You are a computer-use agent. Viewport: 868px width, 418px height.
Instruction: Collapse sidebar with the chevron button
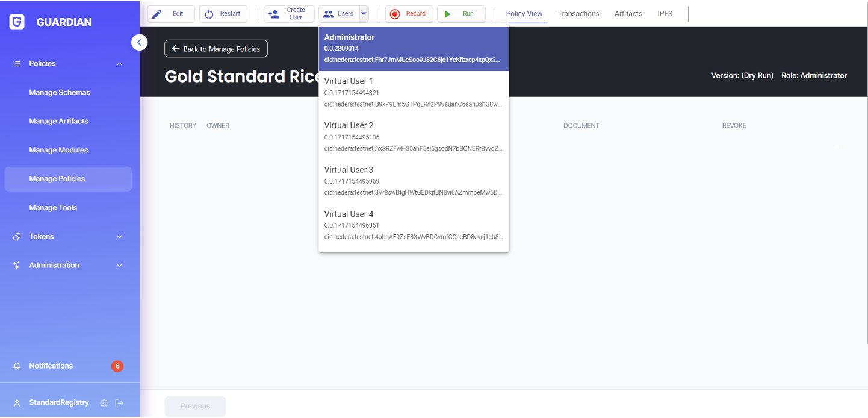tap(139, 42)
